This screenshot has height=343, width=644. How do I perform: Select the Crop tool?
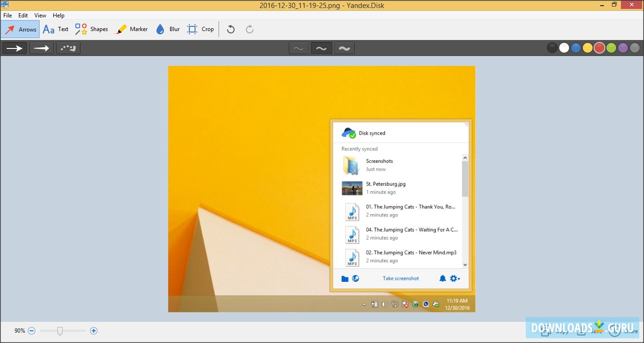click(201, 29)
